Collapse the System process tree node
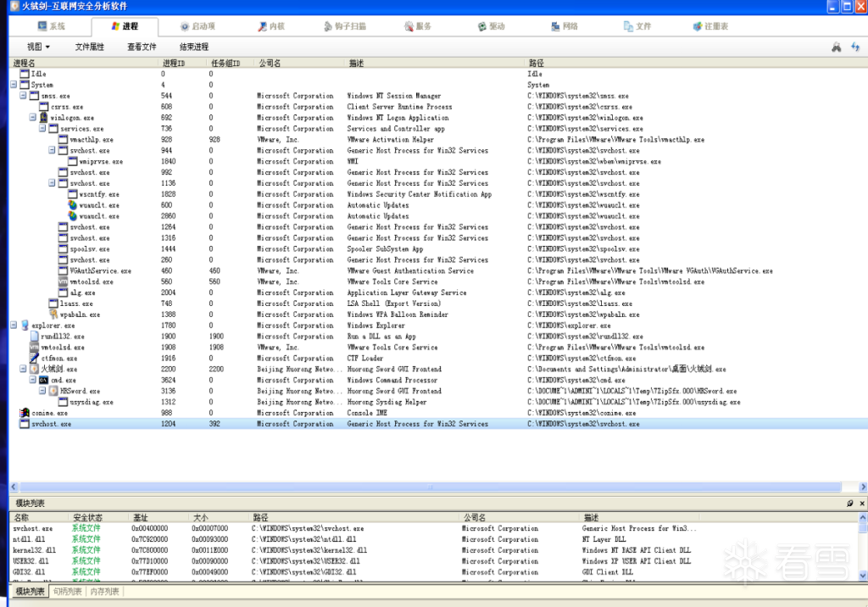The image size is (868, 607). coord(14,85)
